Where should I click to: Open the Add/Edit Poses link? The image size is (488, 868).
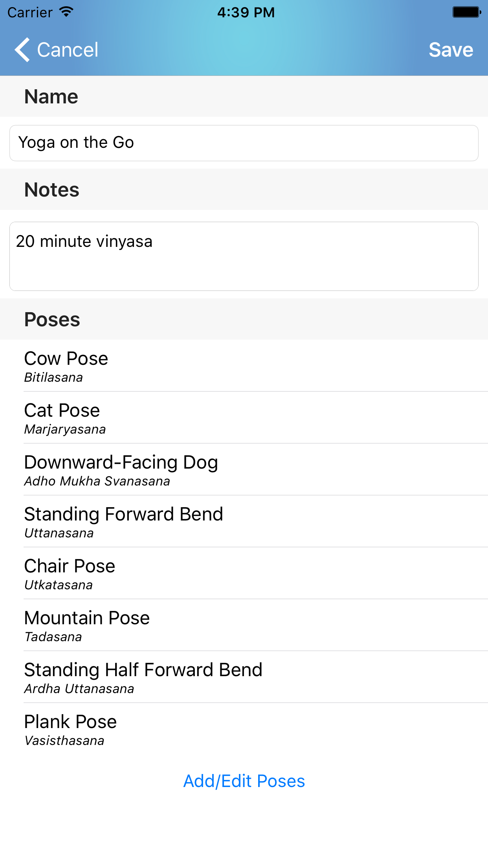click(244, 781)
